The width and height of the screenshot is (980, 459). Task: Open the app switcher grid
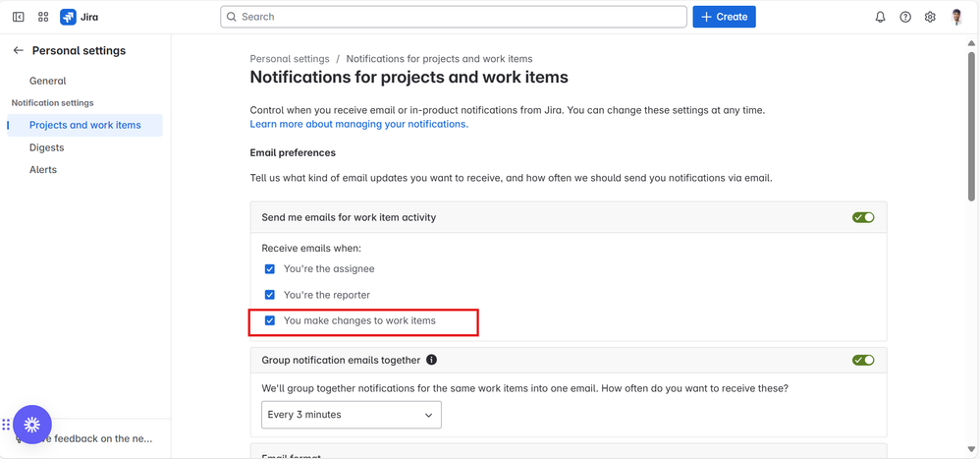pos(43,17)
